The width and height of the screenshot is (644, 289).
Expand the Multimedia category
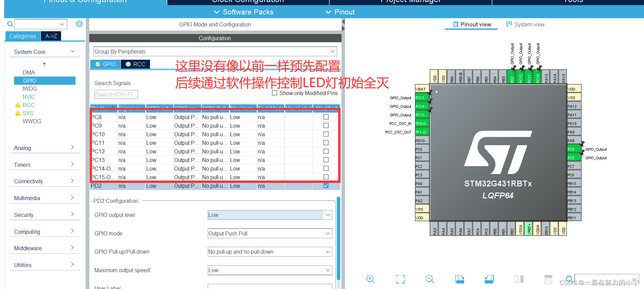pyautogui.click(x=44, y=198)
